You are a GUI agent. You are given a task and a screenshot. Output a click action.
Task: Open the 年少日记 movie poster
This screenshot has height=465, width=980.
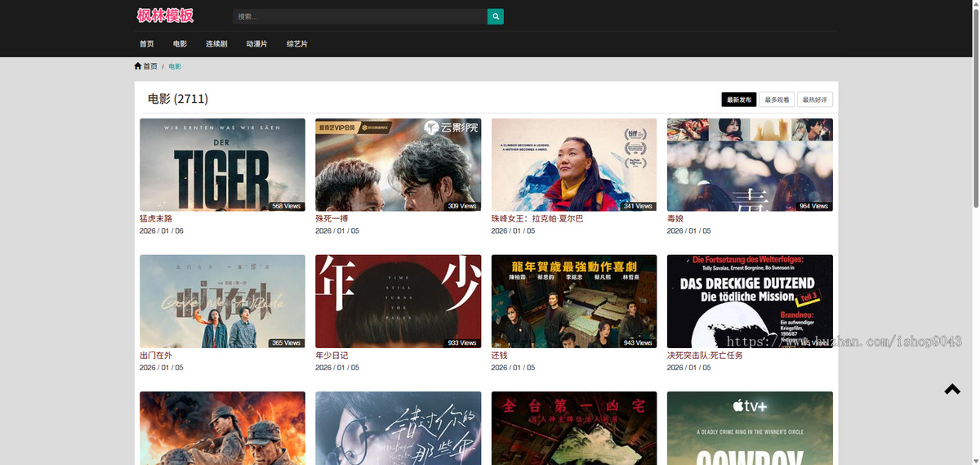click(398, 302)
